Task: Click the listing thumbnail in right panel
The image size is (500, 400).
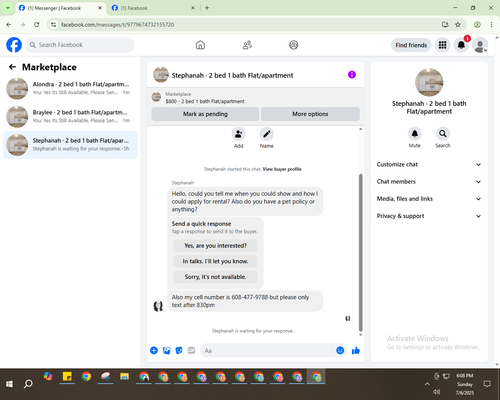Action: point(429,83)
